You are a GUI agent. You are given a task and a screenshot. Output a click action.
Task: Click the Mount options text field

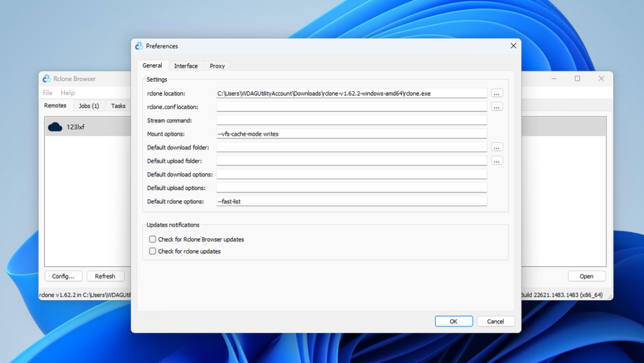click(x=352, y=134)
